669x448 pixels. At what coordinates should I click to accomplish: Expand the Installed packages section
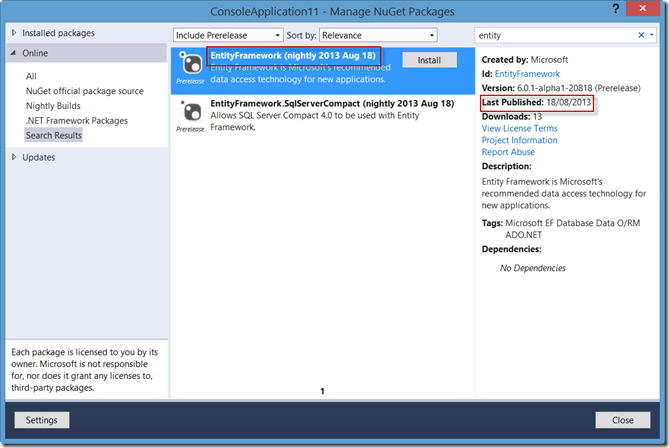[14, 33]
